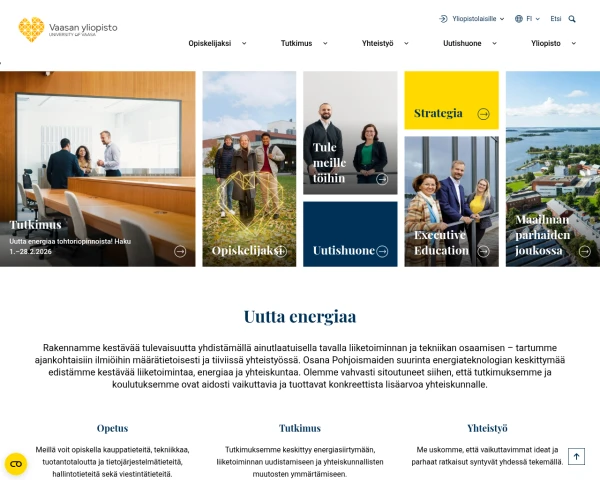
Task: Open the yellow Strategia tile
Action: point(452,100)
